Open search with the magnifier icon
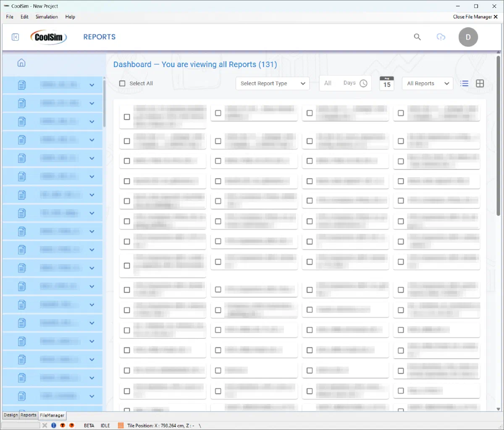The width and height of the screenshot is (504, 430). (417, 37)
